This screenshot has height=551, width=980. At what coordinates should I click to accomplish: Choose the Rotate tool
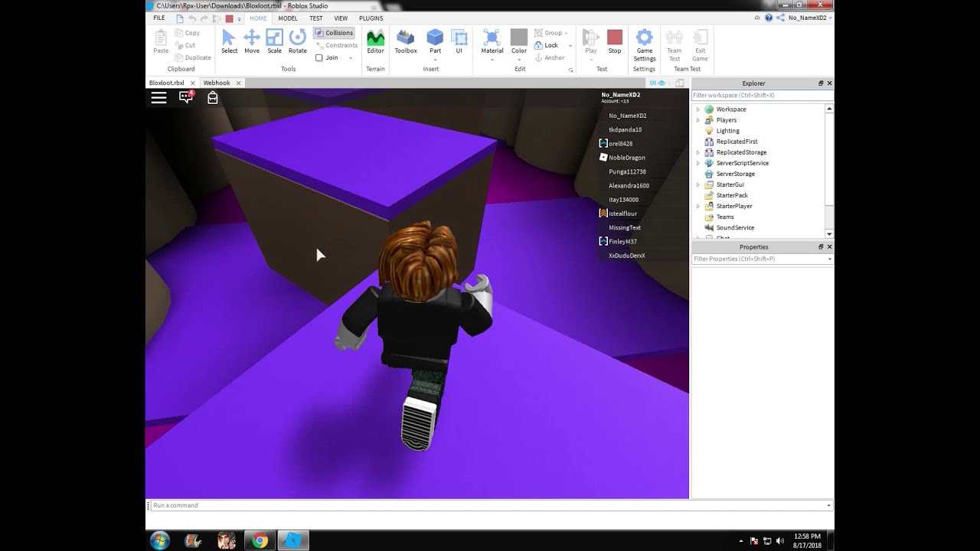[x=298, y=41]
